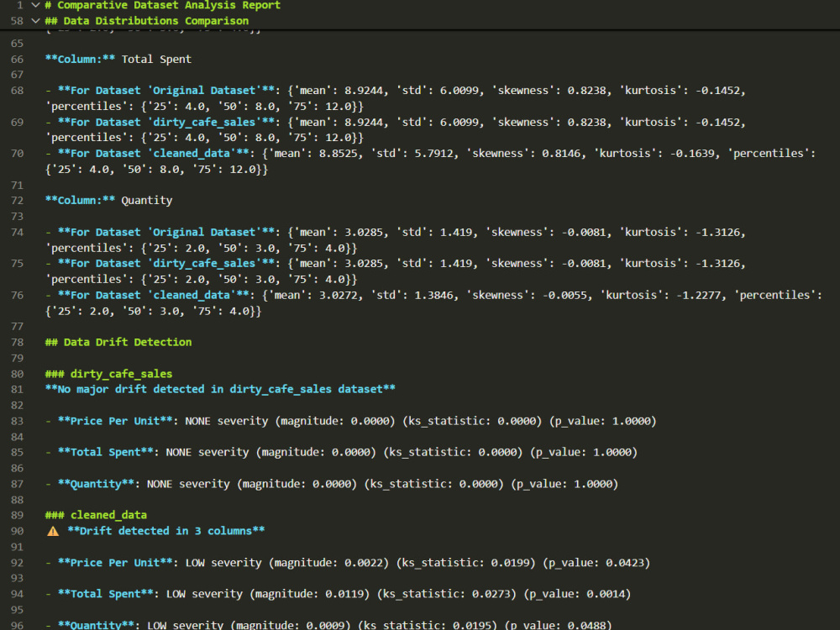
Task: Click line number 58 in sticky header
Action: pyautogui.click(x=17, y=21)
